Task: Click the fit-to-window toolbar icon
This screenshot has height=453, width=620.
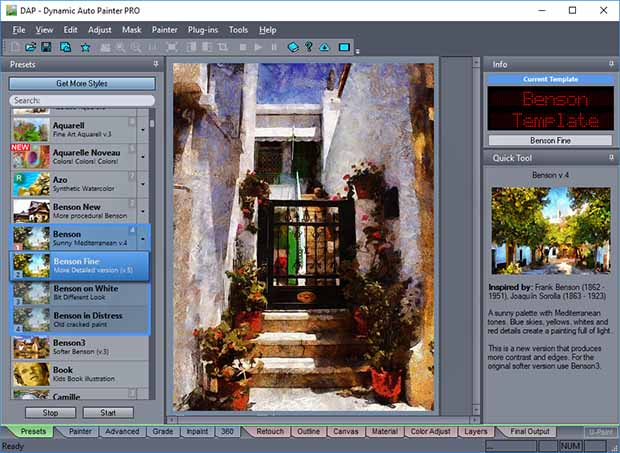Action: (x=172, y=47)
